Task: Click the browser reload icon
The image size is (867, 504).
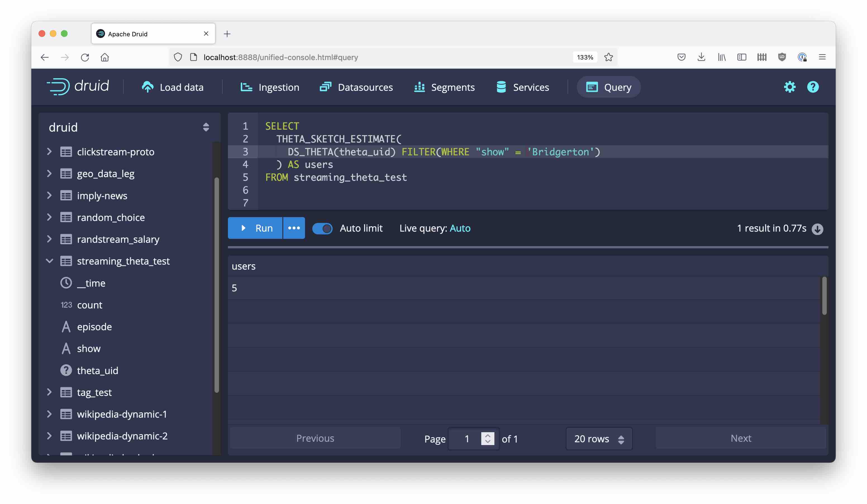Action: point(85,57)
